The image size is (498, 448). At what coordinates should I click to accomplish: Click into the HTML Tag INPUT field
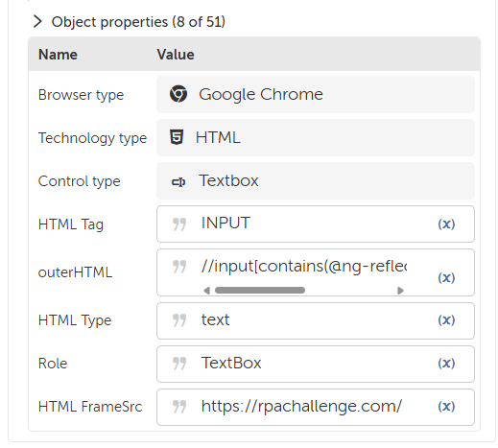(316, 224)
